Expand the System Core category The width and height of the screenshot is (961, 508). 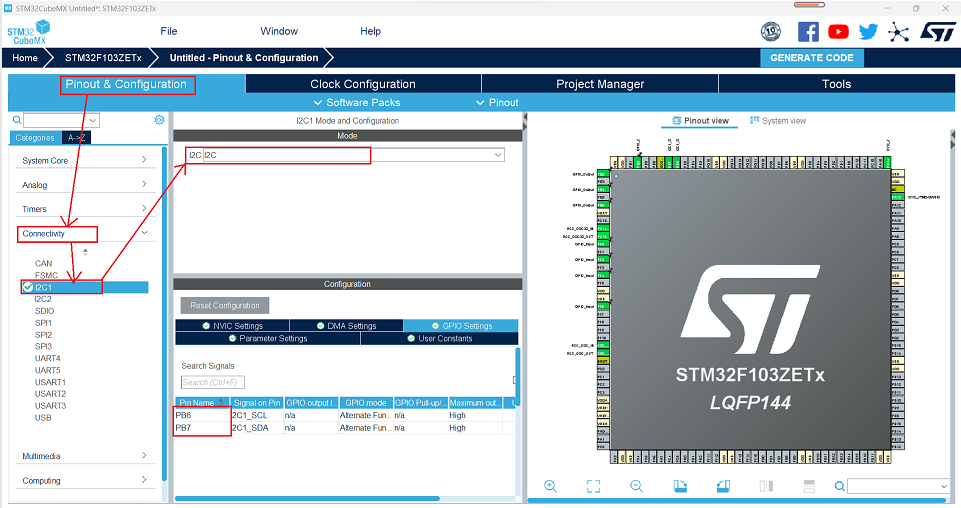(x=85, y=161)
